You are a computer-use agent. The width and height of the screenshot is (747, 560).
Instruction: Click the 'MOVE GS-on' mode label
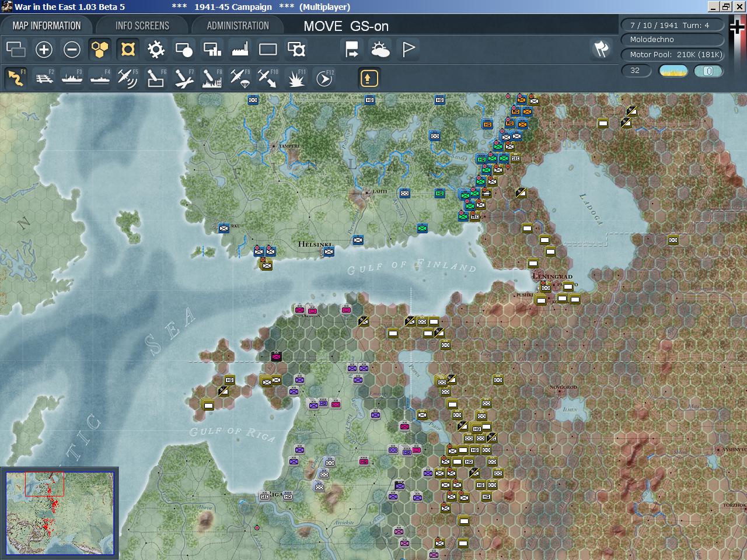[x=346, y=26]
